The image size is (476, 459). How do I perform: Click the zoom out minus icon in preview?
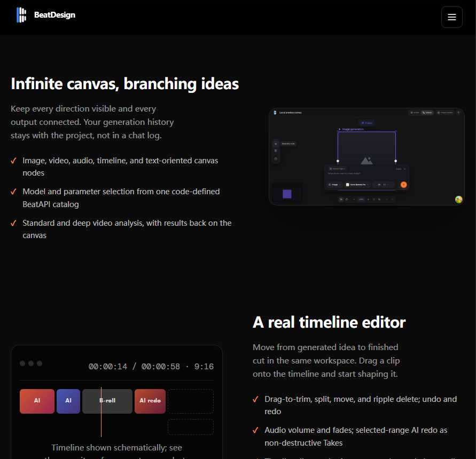354,199
